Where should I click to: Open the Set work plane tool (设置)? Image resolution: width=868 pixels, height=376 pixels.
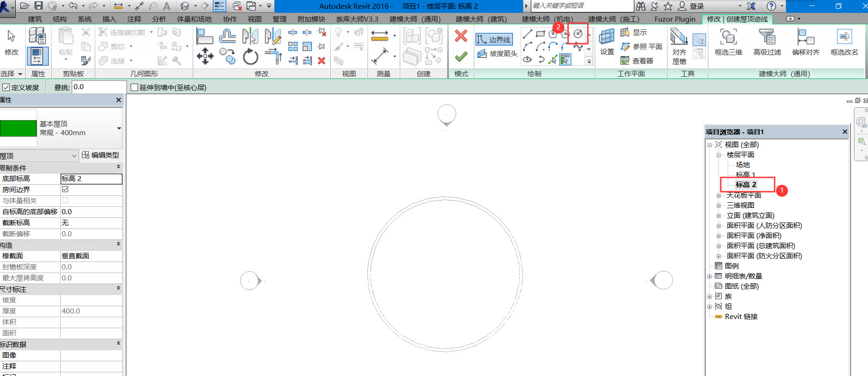607,41
